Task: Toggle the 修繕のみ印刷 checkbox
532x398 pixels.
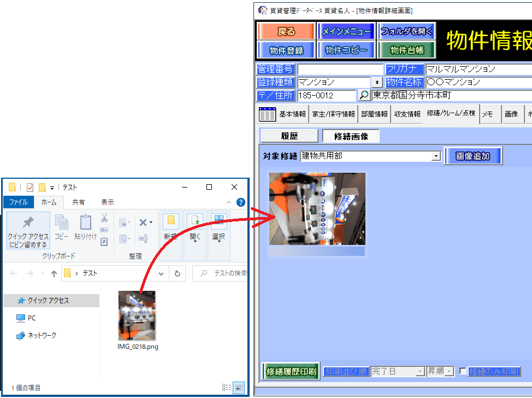Action: pyautogui.click(x=463, y=371)
